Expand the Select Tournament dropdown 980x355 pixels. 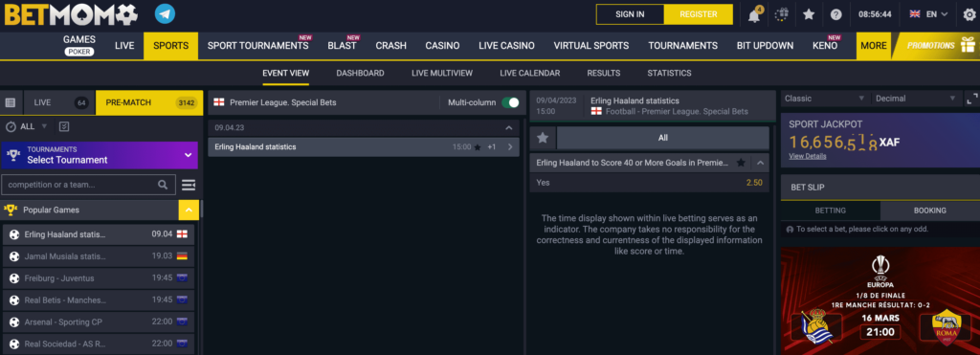[x=100, y=155]
